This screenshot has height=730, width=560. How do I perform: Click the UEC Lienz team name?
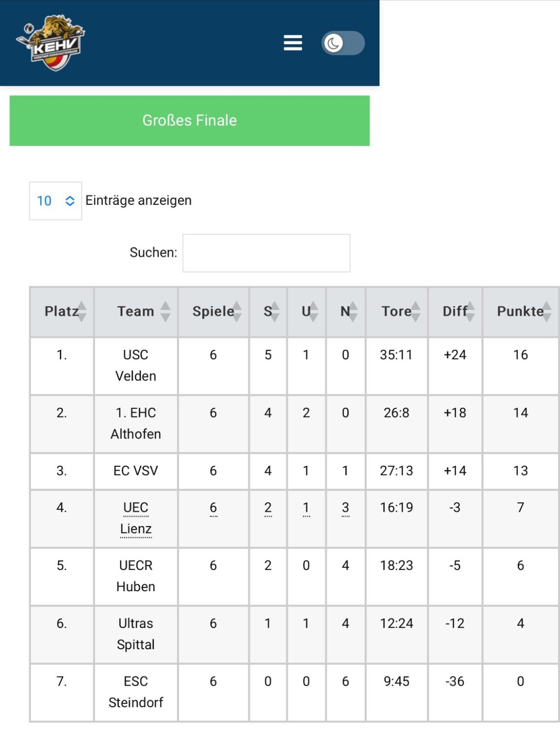click(136, 518)
